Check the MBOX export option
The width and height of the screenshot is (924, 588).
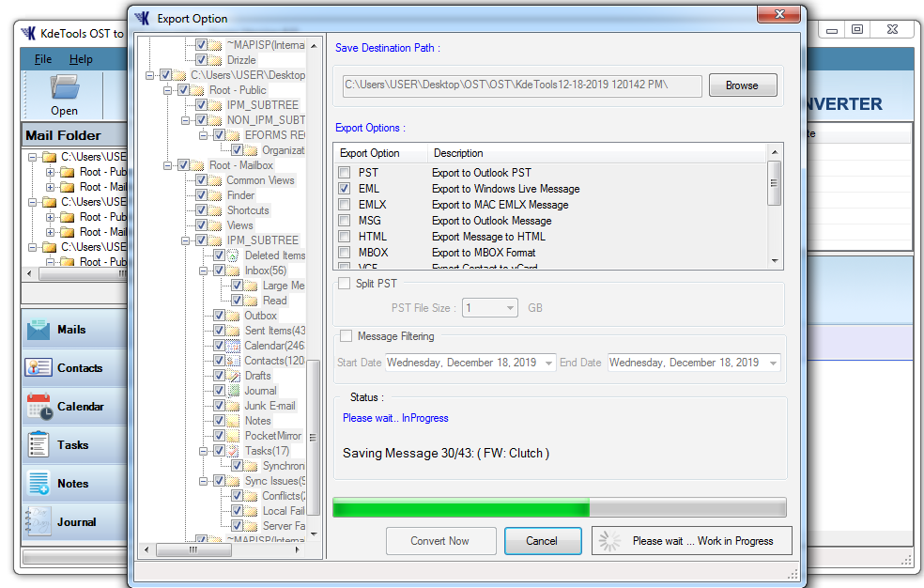(344, 252)
